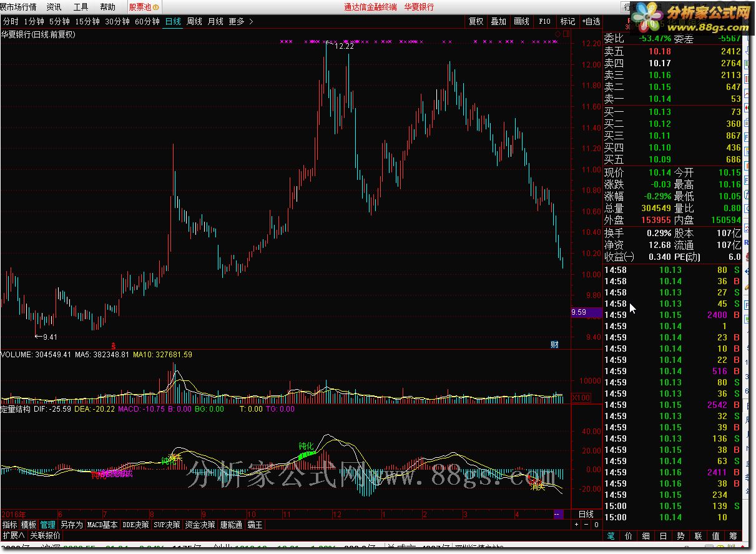Screen dimensions: 756x554
Task: Click the purple 9.59 price label
Action: coord(586,312)
